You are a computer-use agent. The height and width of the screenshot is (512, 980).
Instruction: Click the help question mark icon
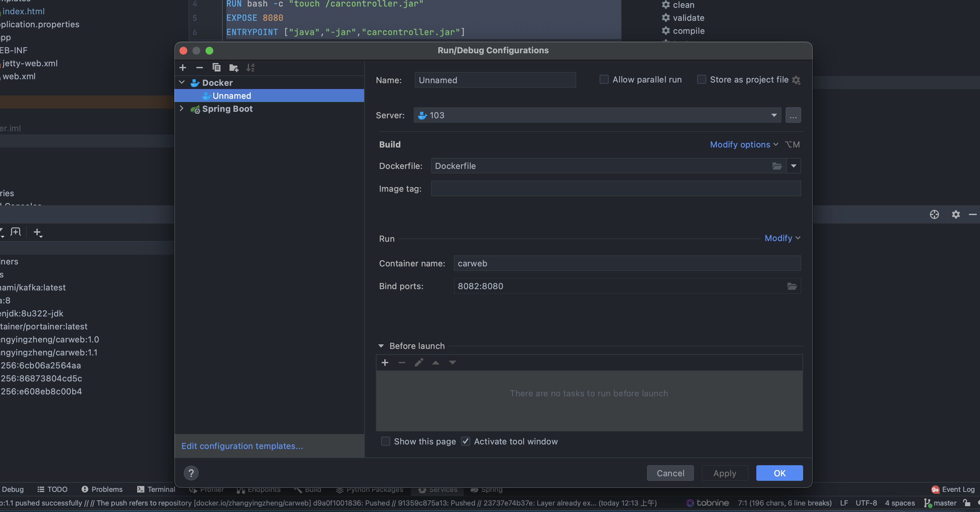pos(191,473)
